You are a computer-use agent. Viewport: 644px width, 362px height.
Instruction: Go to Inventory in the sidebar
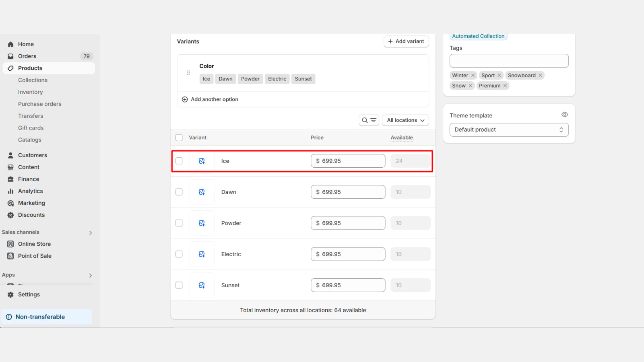click(x=30, y=92)
